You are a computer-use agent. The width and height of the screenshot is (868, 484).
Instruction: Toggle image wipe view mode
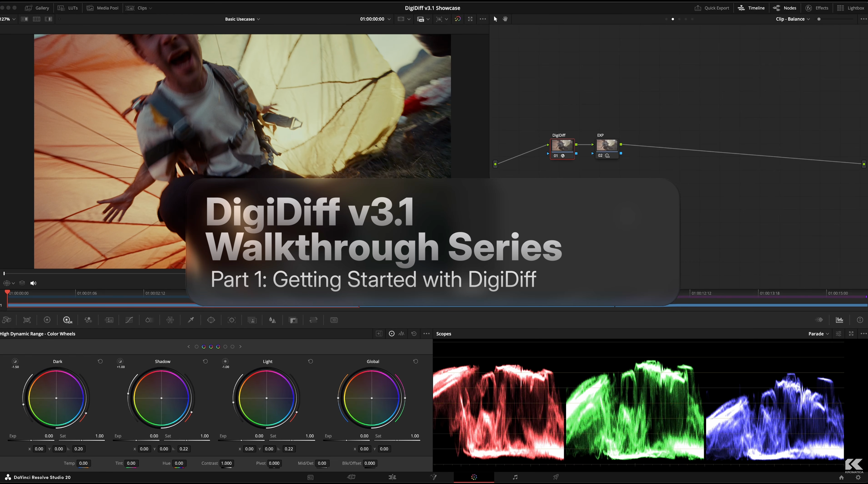25,19
